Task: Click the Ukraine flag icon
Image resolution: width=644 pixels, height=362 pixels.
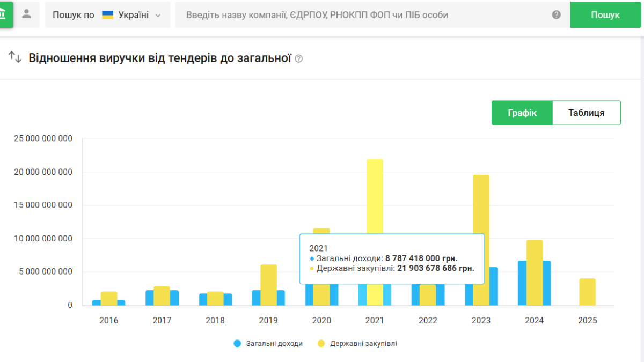Action: click(107, 15)
